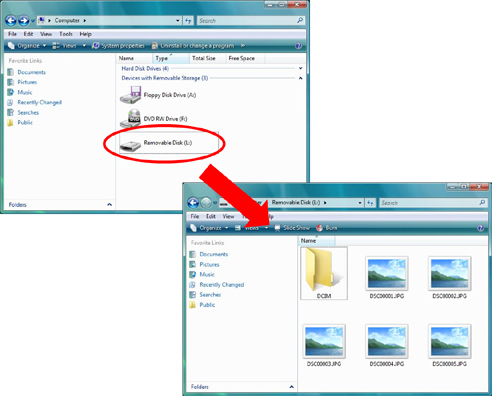Select the Floppy Disk Drive (A:) icon

point(131,95)
